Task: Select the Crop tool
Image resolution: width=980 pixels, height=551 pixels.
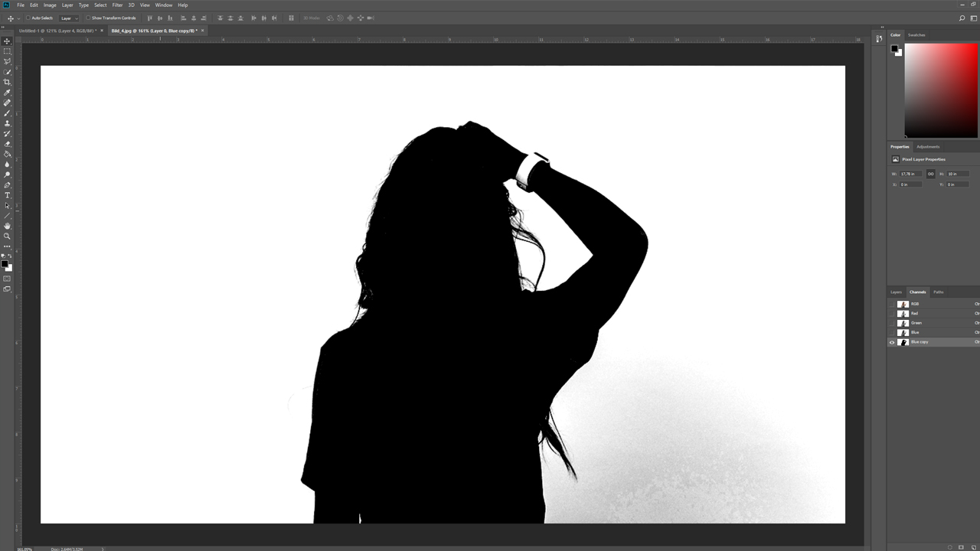Action: tap(8, 82)
